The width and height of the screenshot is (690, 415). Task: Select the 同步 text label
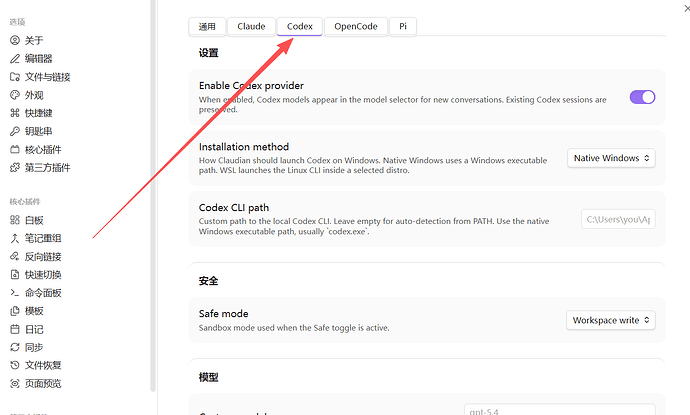coord(34,347)
